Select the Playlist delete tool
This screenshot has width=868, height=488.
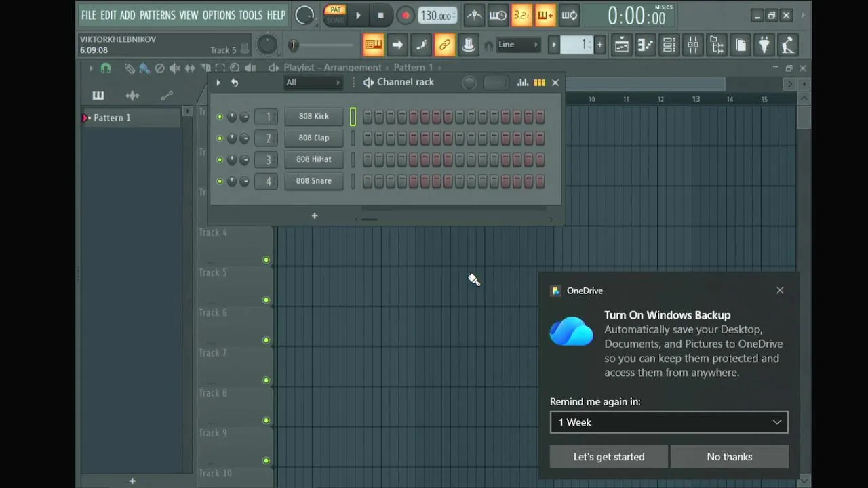tap(159, 68)
